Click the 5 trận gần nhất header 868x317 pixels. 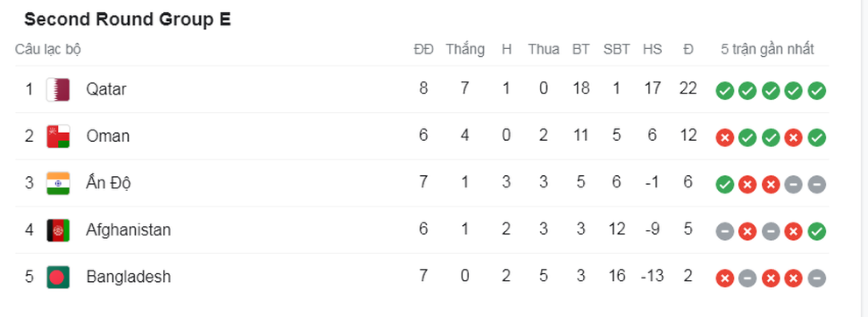[x=767, y=49]
